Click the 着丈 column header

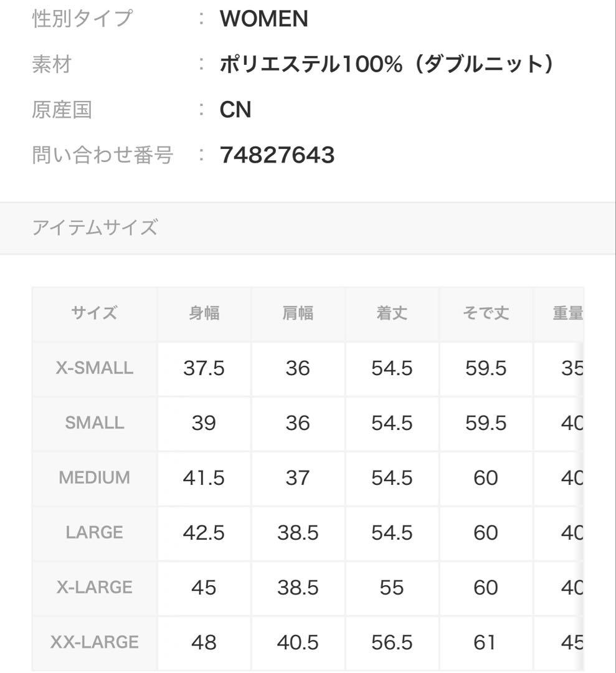[392, 313]
